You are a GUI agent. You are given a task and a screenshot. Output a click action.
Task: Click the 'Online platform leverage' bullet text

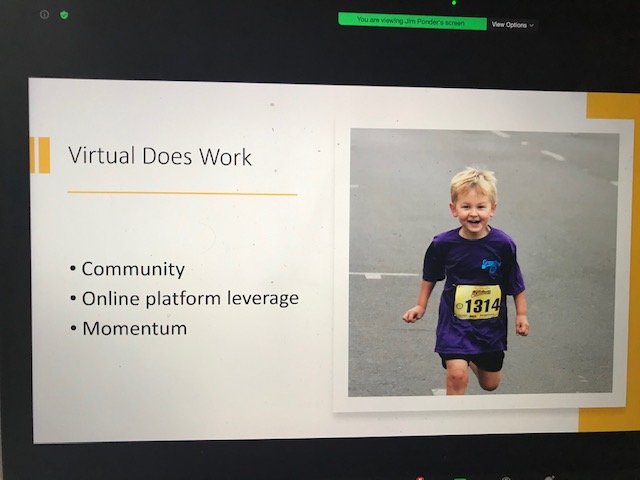coord(190,298)
